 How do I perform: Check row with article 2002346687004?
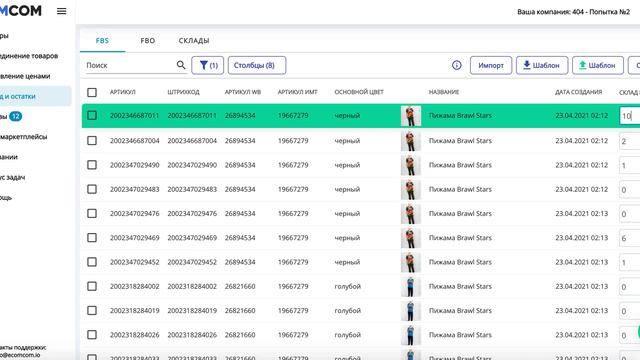click(x=92, y=140)
